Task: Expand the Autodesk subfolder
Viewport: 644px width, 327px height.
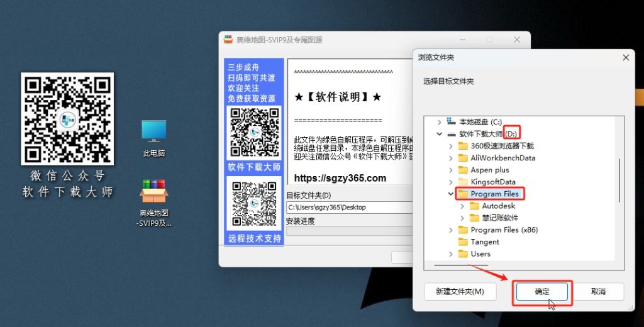Action: point(462,206)
